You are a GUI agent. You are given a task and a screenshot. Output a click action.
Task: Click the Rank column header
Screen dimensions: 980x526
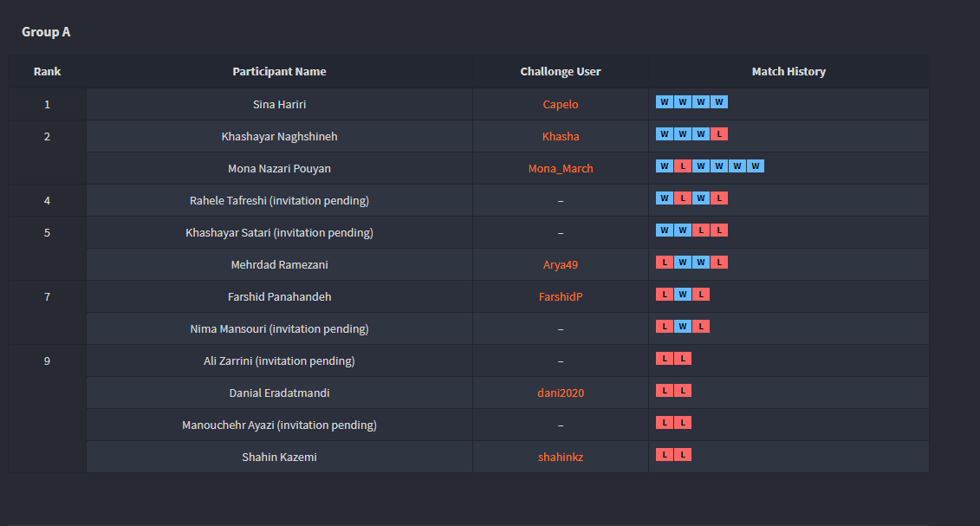[48, 72]
